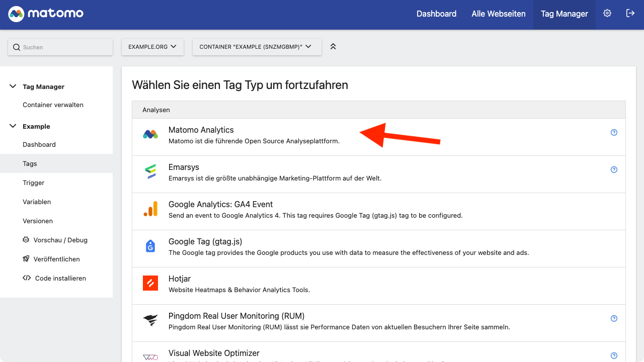
Task: Select Tags in the sidebar
Action: [56, 163]
